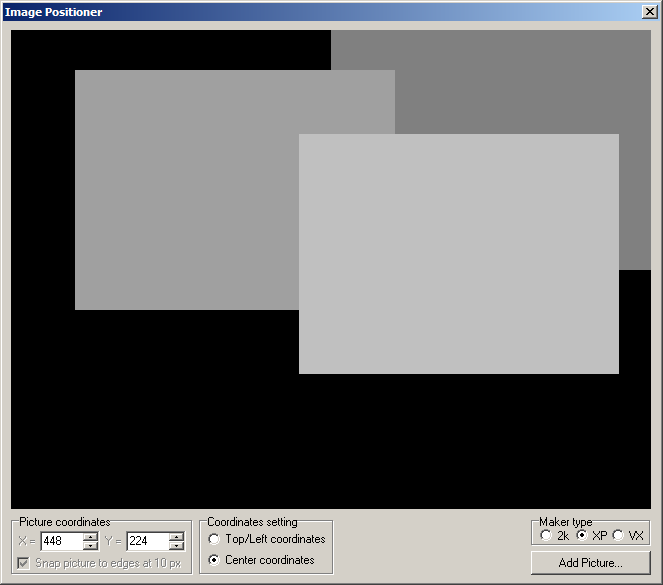This screenshot has width=663, height=585.
Task: Increase the X coordinate with up arrow
Action: click(x=91, y=537)
